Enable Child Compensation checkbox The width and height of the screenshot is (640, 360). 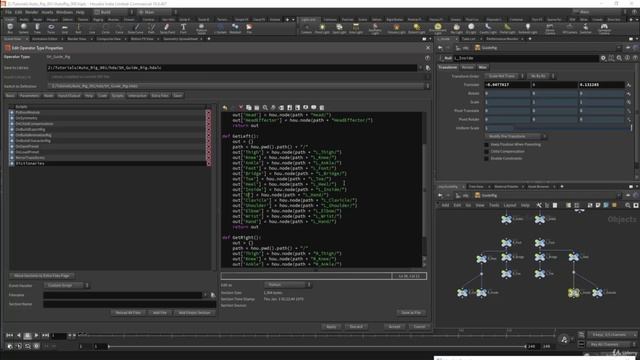pyautogui.click(x=486, y=151)
